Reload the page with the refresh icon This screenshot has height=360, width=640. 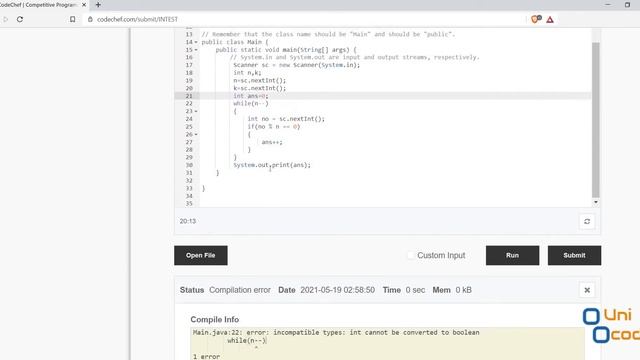20,19
